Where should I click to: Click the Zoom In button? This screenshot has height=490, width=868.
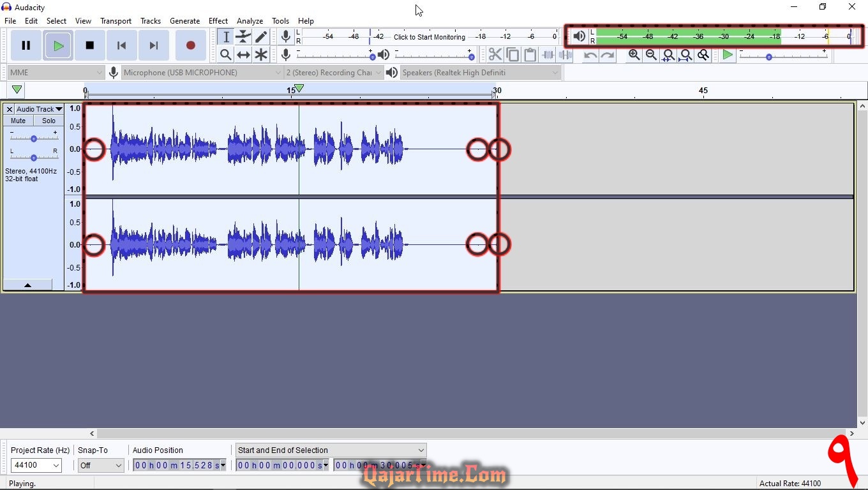coord(634,55)
